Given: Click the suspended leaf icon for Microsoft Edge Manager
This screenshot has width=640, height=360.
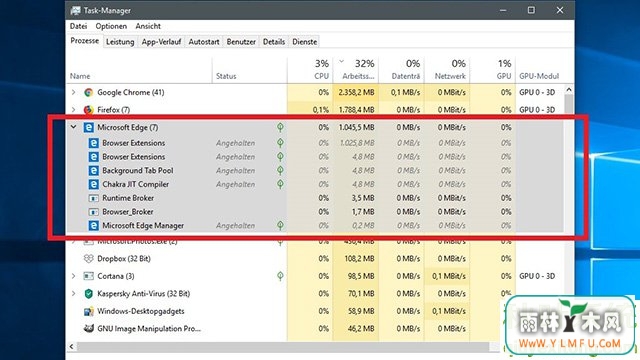Looking at the screenshot, I should click(280, 226).
